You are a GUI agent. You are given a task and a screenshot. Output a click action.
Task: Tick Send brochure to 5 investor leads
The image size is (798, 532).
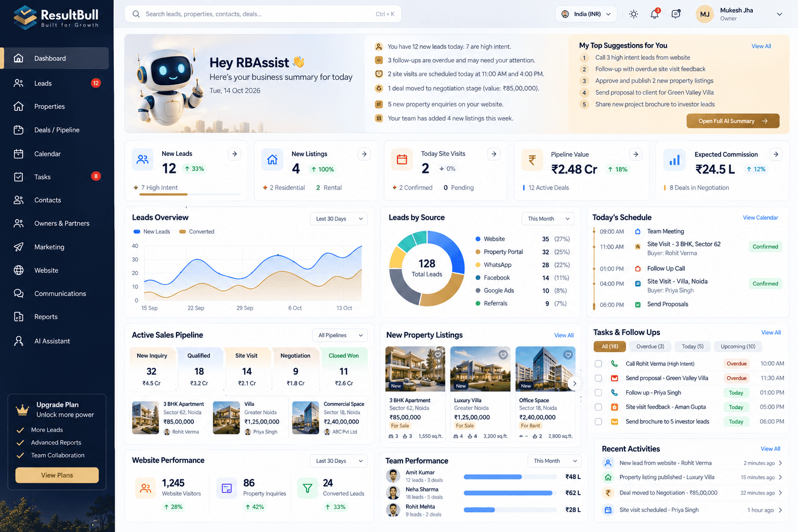click(598, 422)
